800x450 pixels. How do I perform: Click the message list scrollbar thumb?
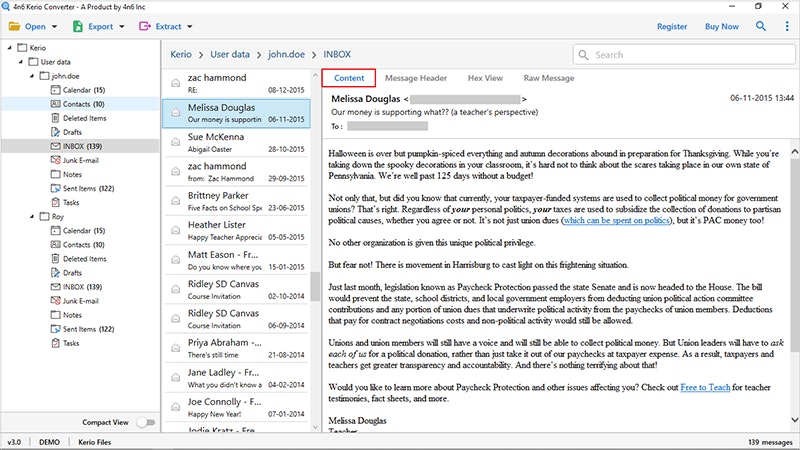(315, 286)
